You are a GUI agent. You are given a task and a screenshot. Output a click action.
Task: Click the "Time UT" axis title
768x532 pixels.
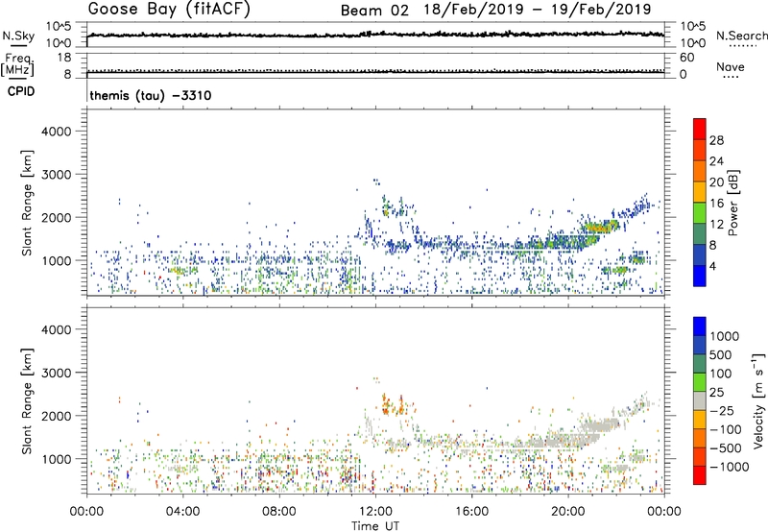click(375, 526)
